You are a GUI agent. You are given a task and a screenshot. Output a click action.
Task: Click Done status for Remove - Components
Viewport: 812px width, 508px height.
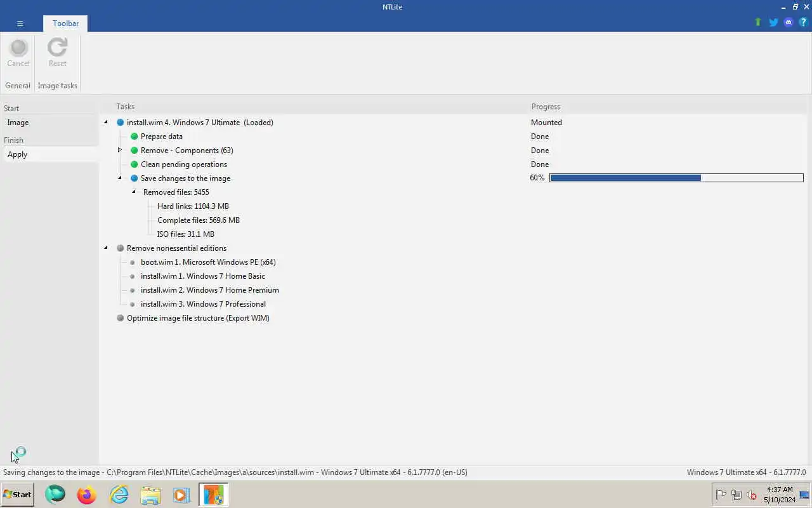540,150
